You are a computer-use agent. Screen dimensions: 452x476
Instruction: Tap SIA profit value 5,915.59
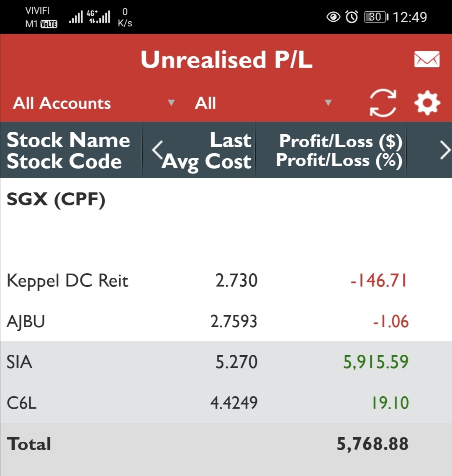pyautogui.click(x=375, y=362)
